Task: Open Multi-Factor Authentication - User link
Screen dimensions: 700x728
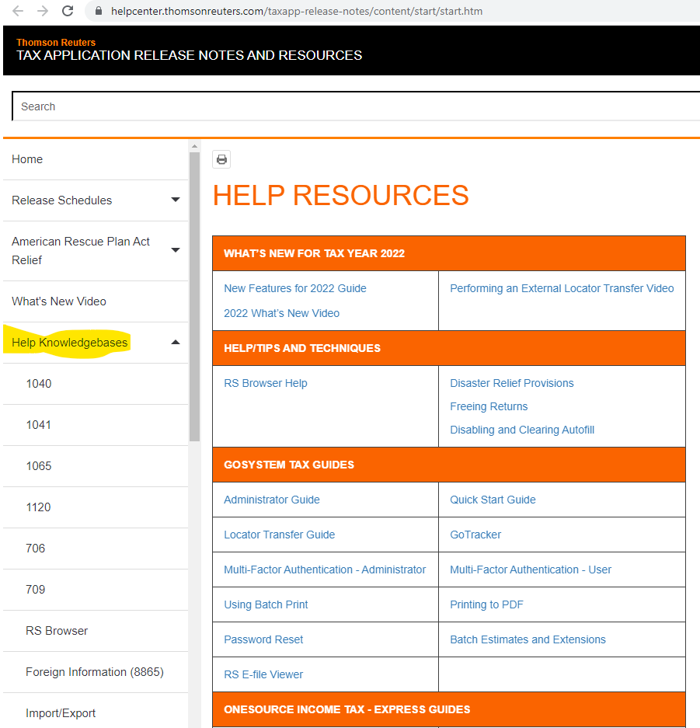Action: 531,570
